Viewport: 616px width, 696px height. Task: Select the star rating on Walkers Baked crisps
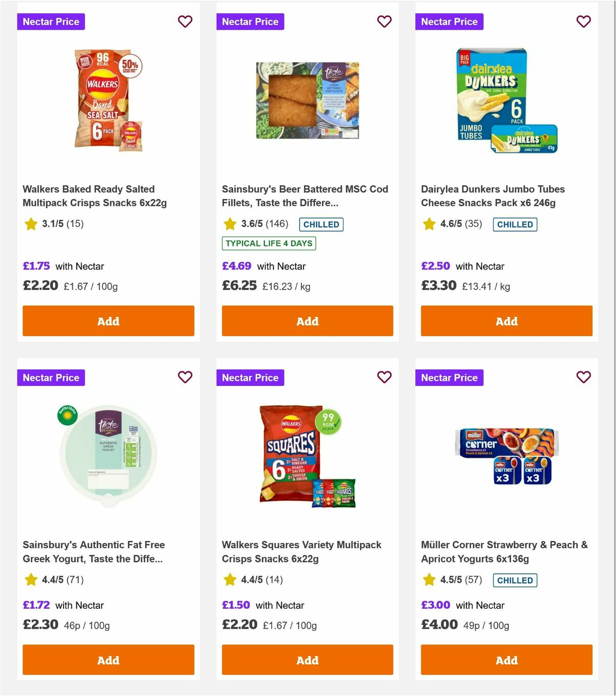[x=30, y=224]
